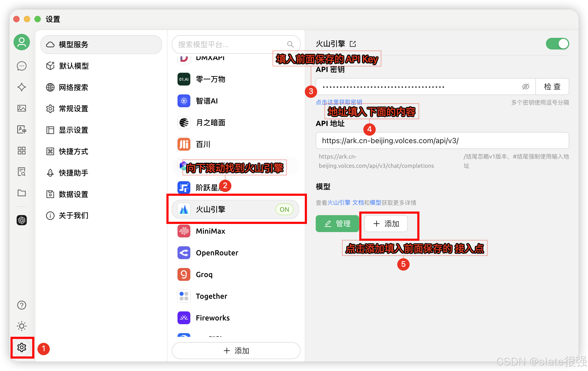Toggle the theme brightness sun icon
Screen dimensions: 588x371
click(22, 326)
